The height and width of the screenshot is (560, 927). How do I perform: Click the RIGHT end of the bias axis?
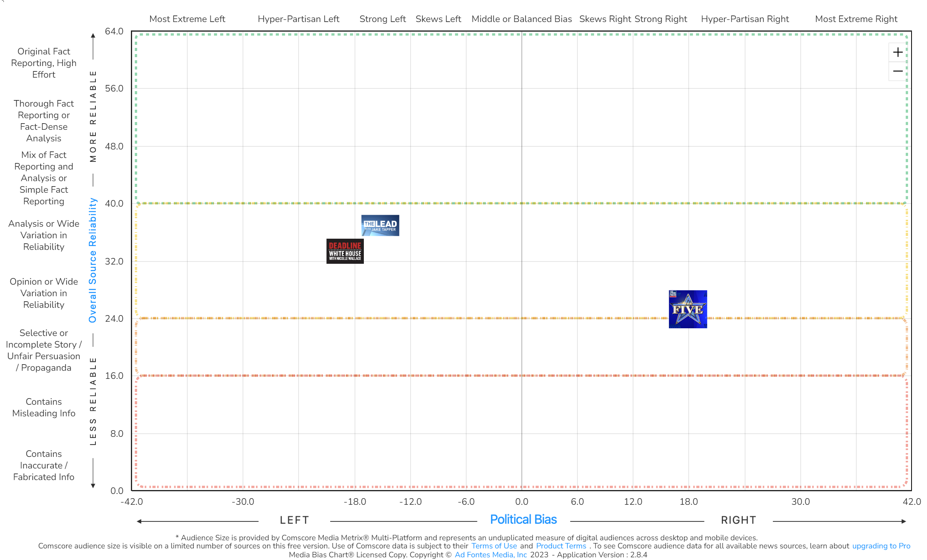click(738, 519)
